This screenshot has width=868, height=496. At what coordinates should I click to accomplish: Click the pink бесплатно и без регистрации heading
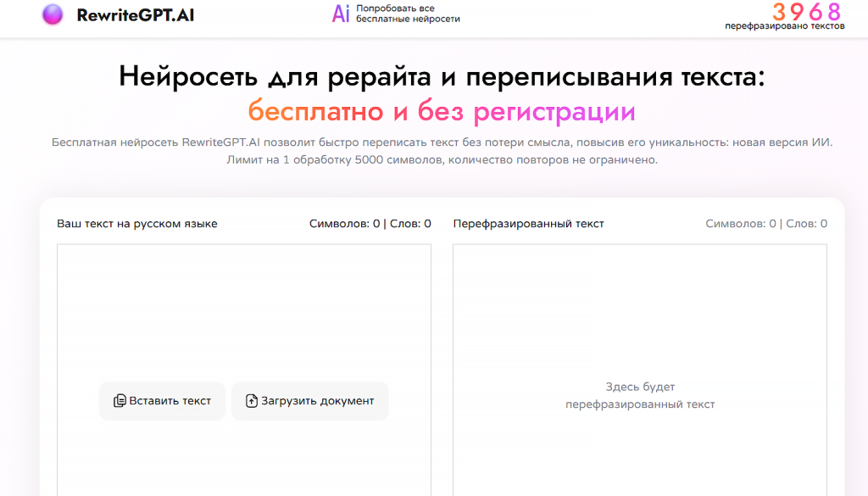click(x=442, y=109)
